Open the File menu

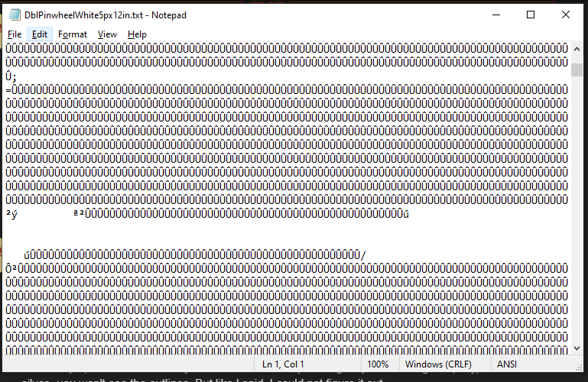click(15, 34)
